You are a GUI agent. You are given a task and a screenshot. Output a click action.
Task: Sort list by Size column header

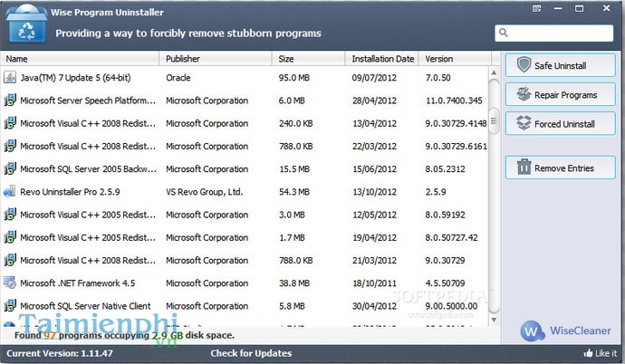click(309, 59)
